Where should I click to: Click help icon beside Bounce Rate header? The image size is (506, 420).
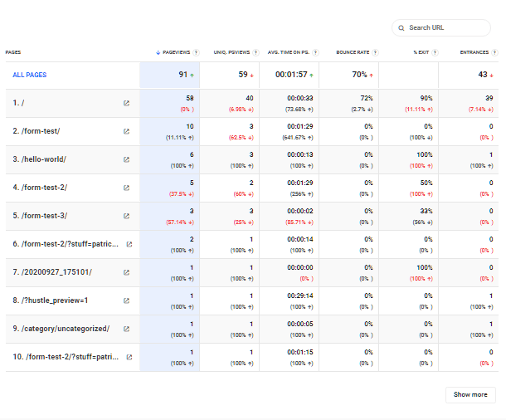(x=375, y=52)
